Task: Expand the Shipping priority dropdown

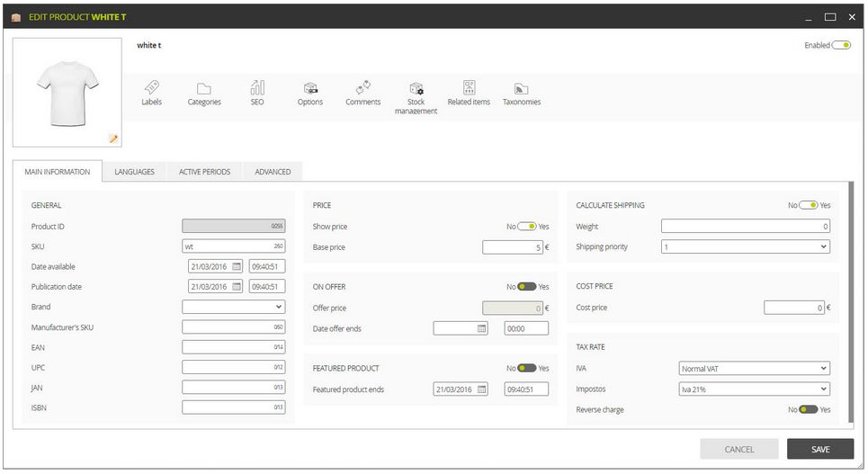Action: [x=746, y=246]
